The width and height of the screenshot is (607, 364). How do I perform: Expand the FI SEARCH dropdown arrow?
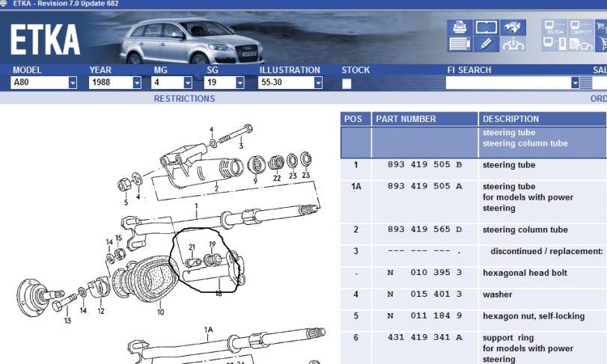(576, 82)
